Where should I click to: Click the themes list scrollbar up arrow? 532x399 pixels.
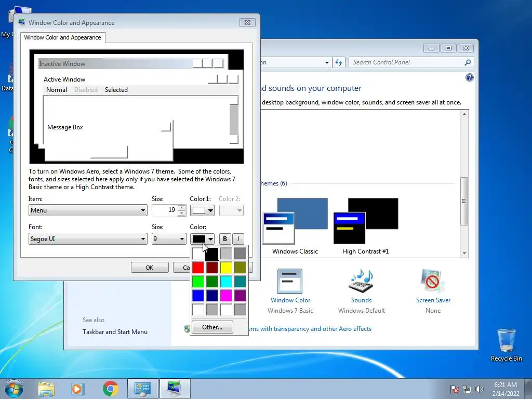(464, 114)
